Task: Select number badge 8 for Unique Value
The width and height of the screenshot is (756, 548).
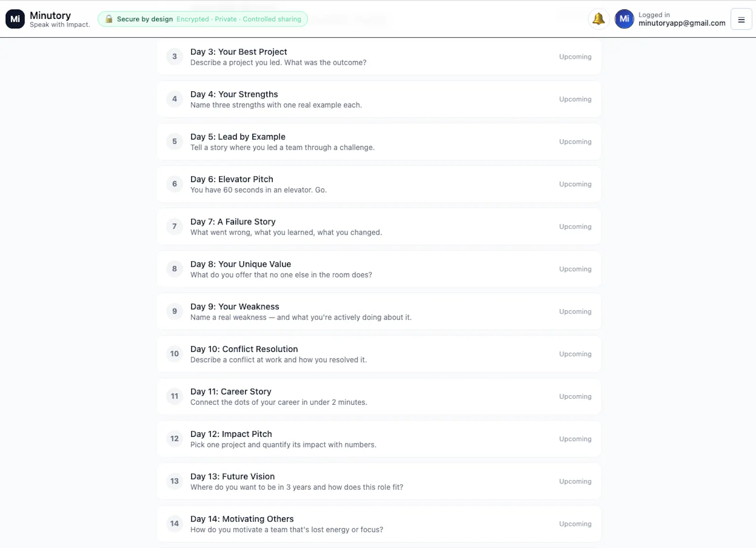Action: [174, 269]
